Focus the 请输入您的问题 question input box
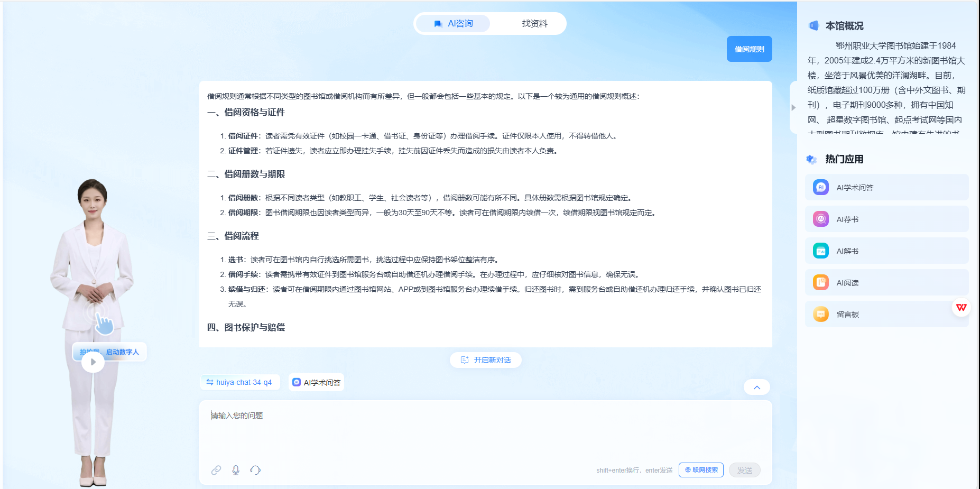The width and height of the screenshot is (980, 489). (485, 428)
